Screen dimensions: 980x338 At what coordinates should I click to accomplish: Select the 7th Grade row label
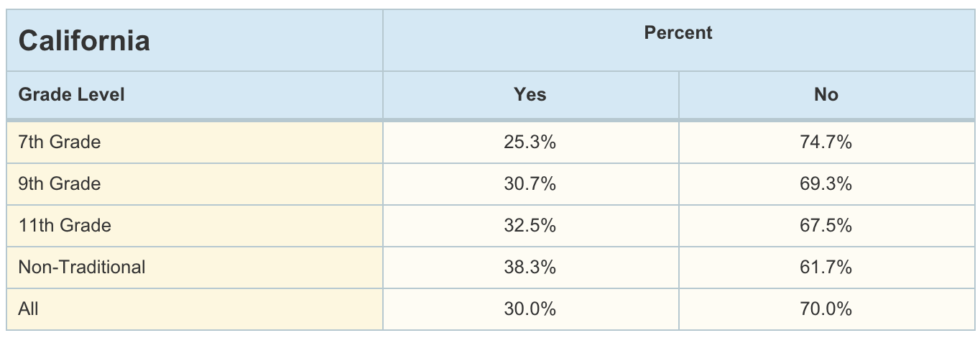coord(60,142)
